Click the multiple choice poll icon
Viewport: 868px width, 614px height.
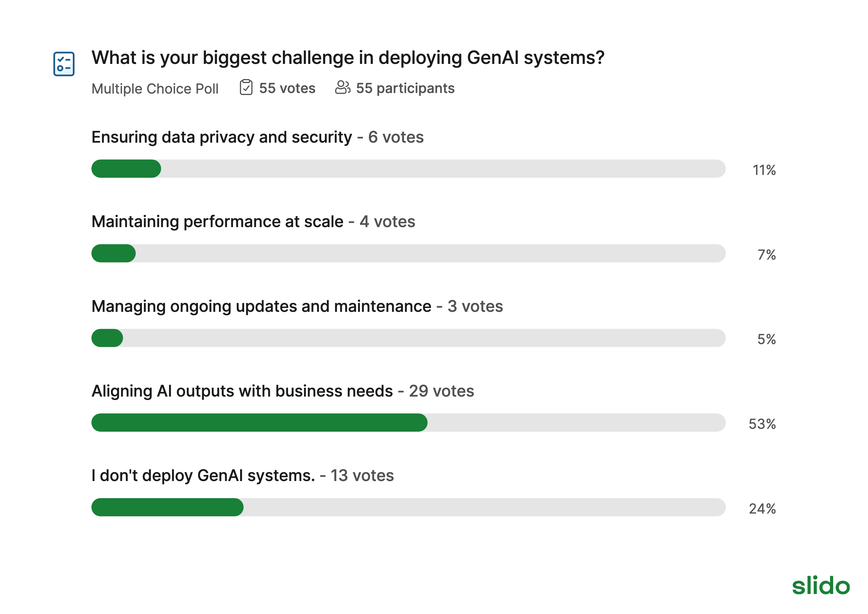(x=64, y=64)
